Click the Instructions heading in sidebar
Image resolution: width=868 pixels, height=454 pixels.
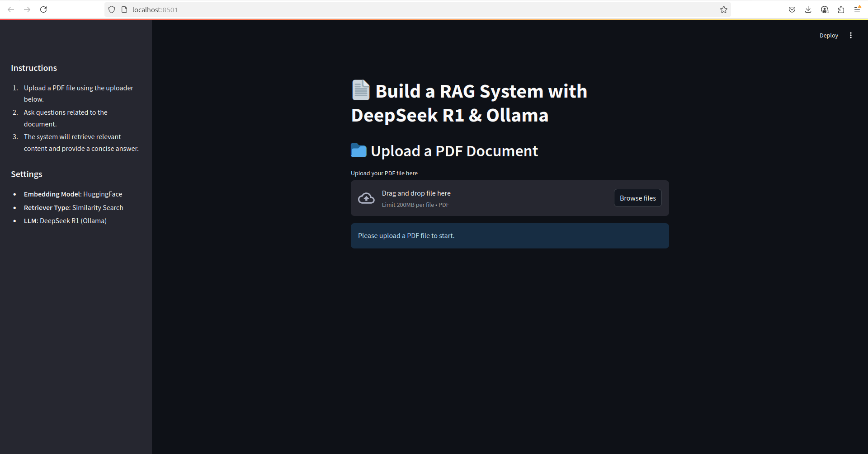[34, 68]
